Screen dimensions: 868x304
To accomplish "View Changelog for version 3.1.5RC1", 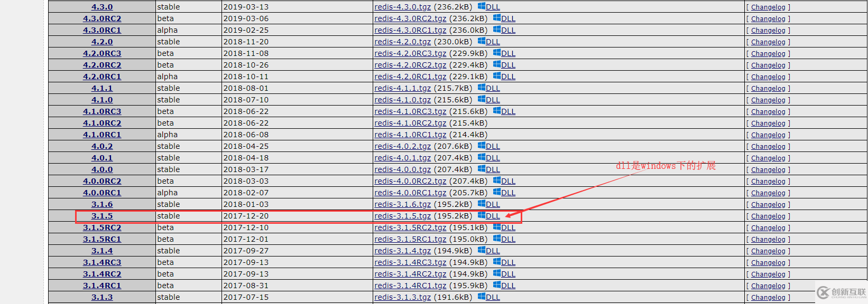I will pos(768,240).
